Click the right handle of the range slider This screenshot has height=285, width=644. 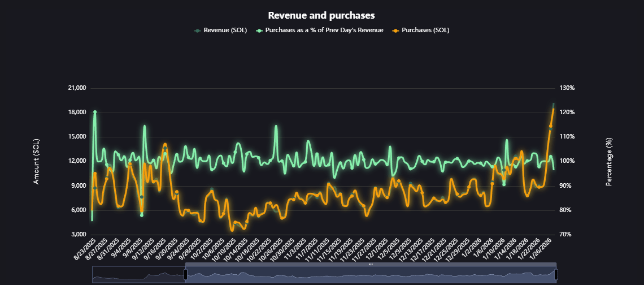coord(556,274)
